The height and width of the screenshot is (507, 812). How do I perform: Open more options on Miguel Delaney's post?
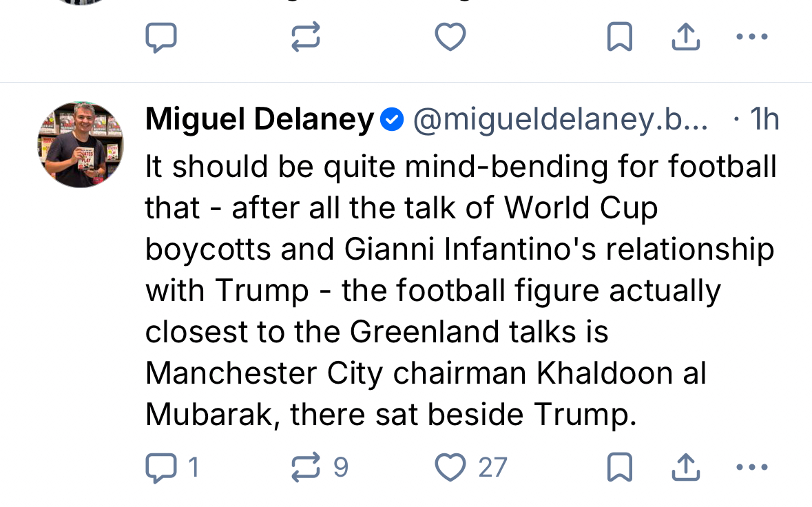[x=751, y=468]
